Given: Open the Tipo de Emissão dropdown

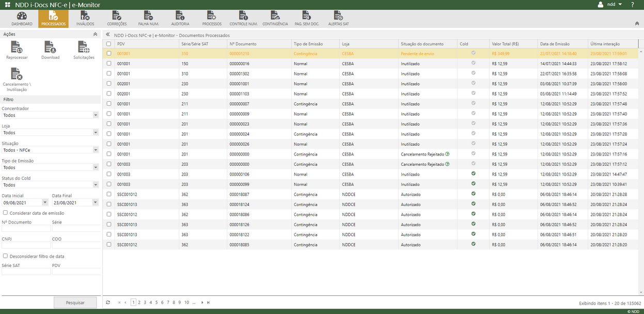Looking at the screenshot, I should tap(95, 167).
